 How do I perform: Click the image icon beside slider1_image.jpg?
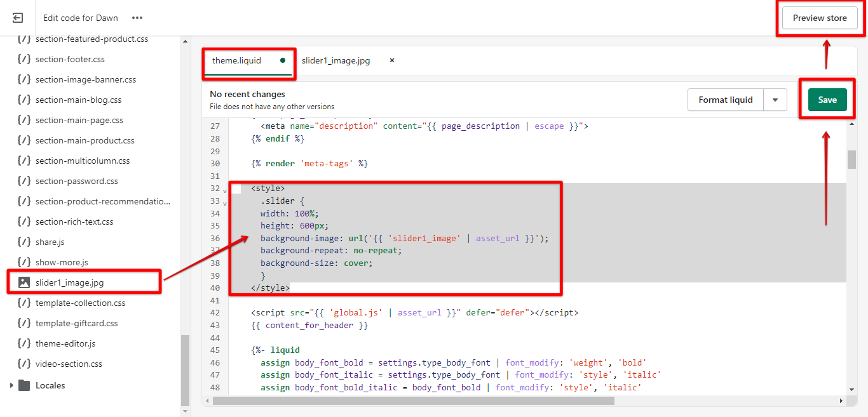[x=24, y=282]
